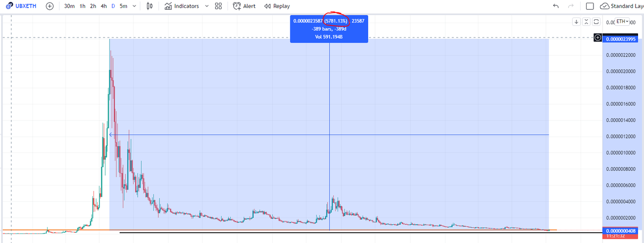Undo the last chart action
Viewport: 644px width, 243px height.
click(555, 6)
